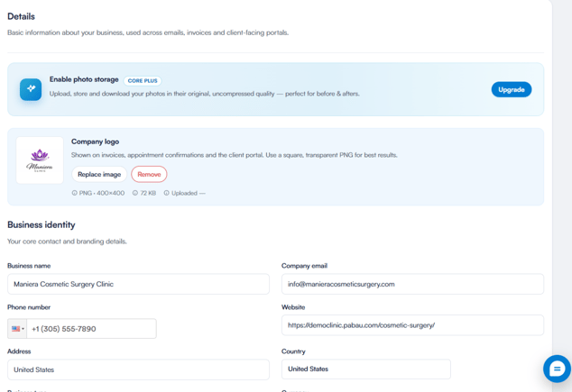This screenshot has height=392, width=572.
Task: Edit the phone number field
Action: coord(91,329)
